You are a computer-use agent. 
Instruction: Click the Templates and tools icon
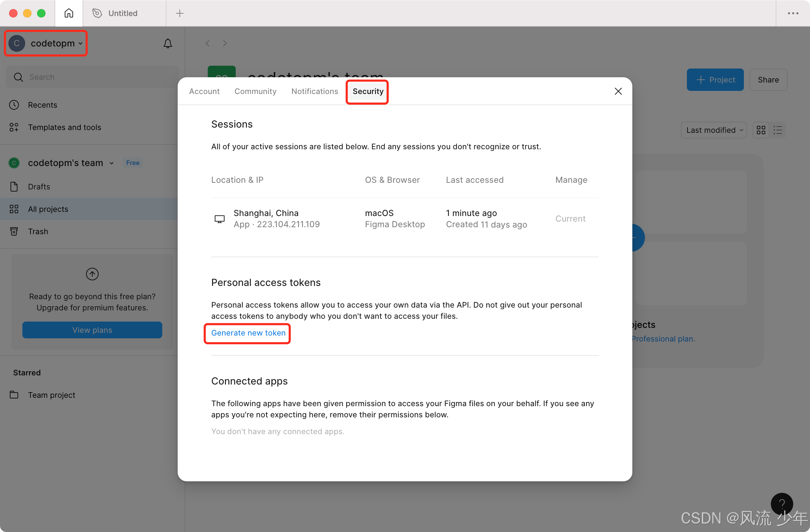tap(14, 127)
